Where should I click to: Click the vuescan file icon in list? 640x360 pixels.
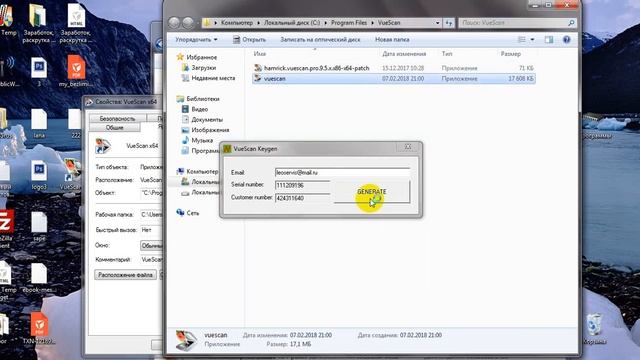click(x=258, y=78)
